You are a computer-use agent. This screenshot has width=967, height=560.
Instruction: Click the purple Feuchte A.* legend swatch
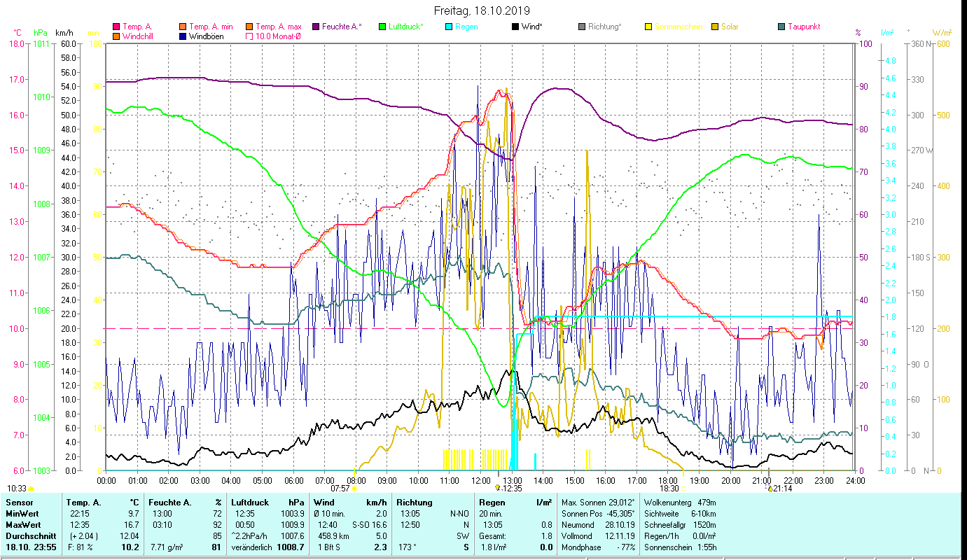[x=316, y=27]
